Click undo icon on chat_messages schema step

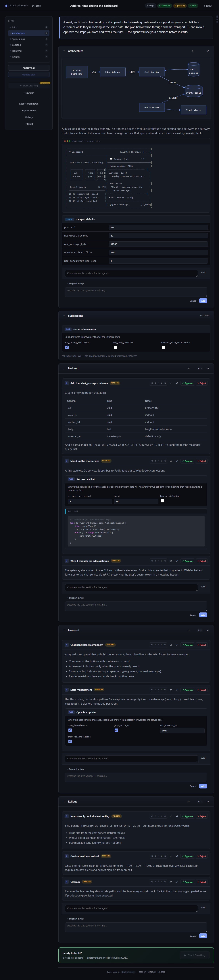coord(177,383)
